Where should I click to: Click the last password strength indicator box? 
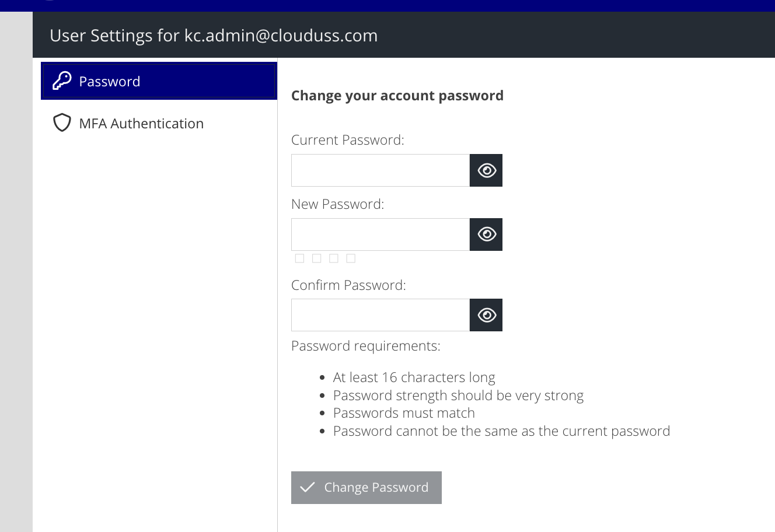click(x=351, y=258)
